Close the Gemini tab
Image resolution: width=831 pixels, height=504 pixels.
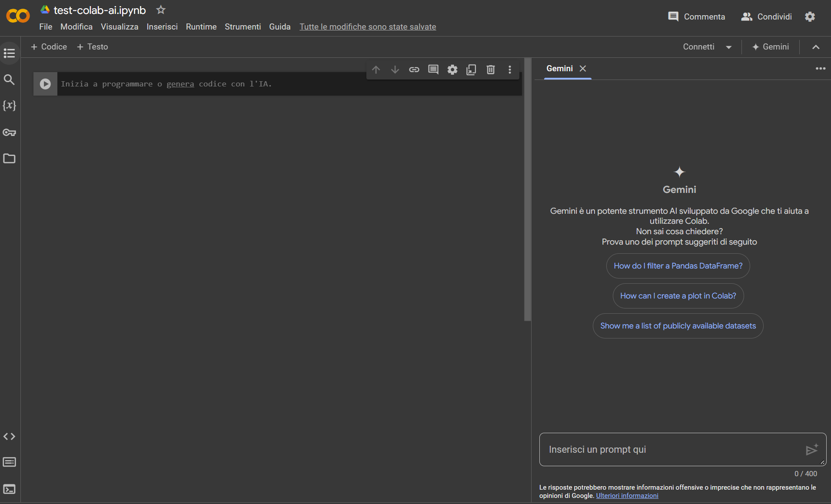point(583,69)
